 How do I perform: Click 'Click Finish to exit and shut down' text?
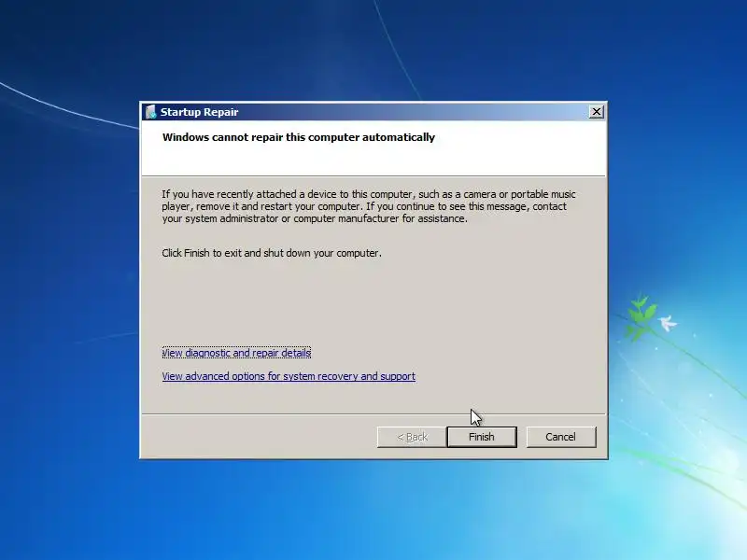272,253
